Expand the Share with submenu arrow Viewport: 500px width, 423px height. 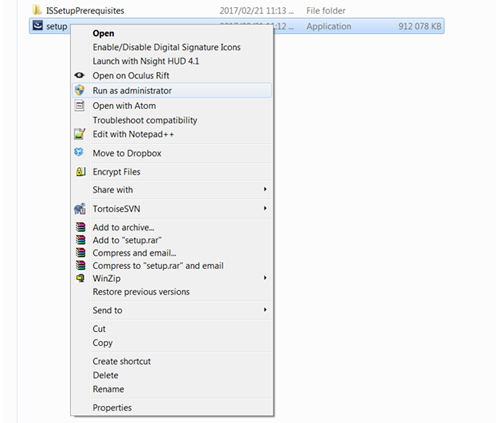(265, 189)
